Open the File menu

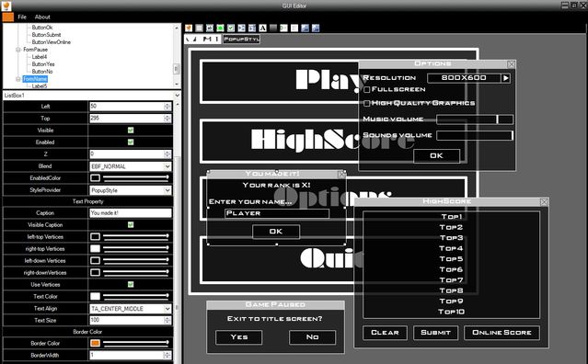[x=22, y=17]
